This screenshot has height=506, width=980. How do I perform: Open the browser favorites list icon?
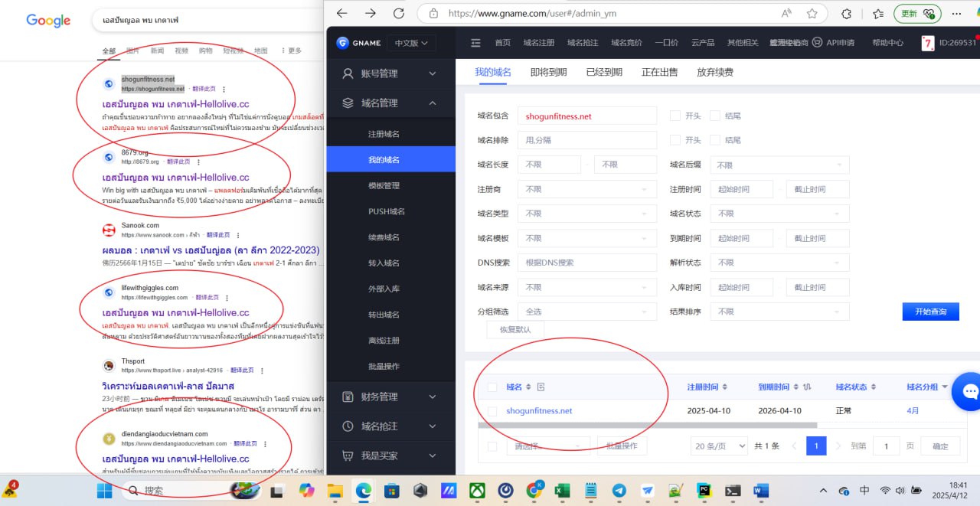pos(878,14)
